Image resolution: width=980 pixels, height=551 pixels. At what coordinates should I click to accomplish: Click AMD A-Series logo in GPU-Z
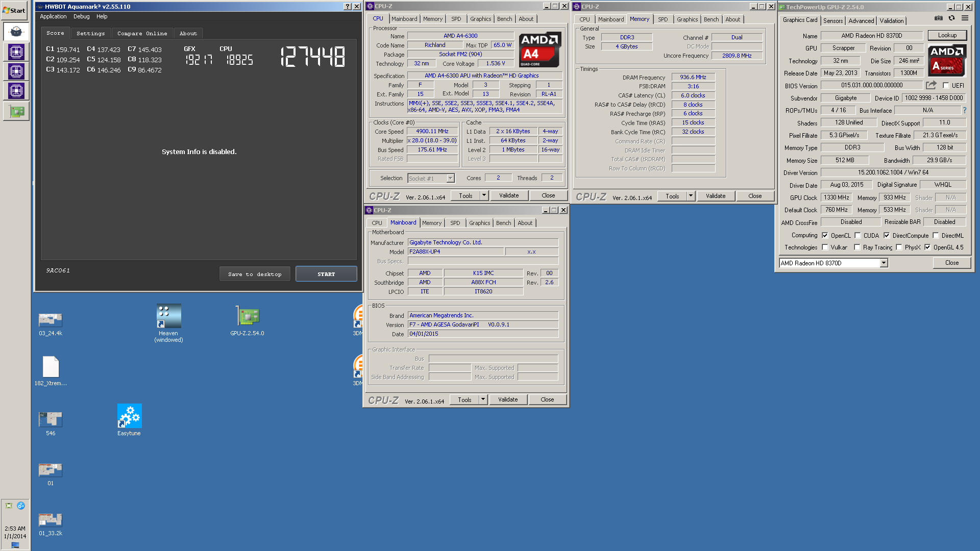click(x=947, y=60)
